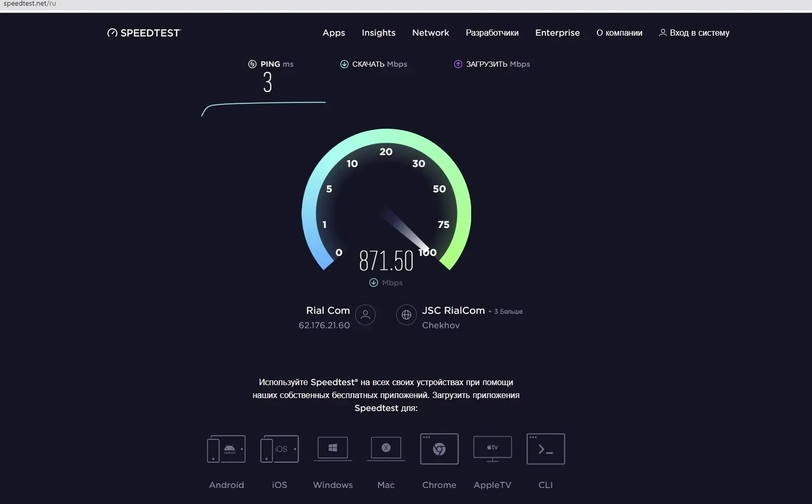
Task: Open the CLI terminal icon
Action: point(546,449)
